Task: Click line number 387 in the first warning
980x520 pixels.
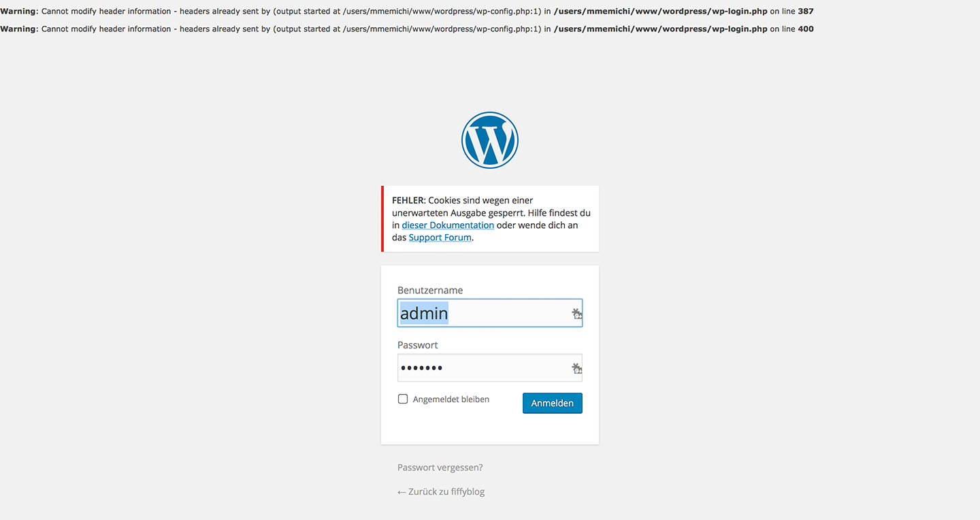Action: [805, 12]
